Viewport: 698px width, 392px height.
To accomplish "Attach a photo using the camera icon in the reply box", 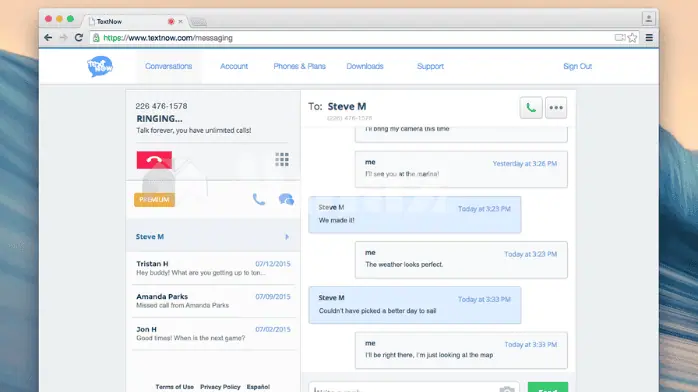I will click(507, 389).
